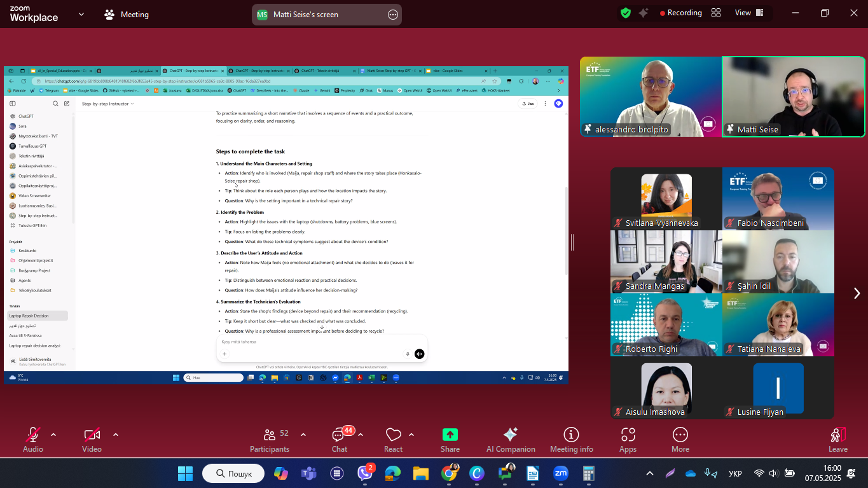This screenshot has height=488, width=868.
Task: Open options for Matti Seise's screen share
Action: pyautogui.click(x=393, y=15)
